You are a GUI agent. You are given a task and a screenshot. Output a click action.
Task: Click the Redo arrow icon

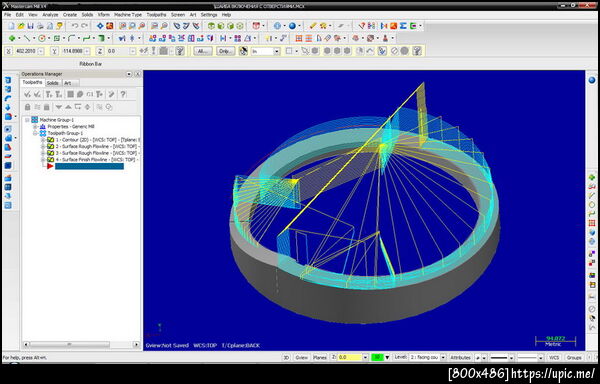coord(84,26)
